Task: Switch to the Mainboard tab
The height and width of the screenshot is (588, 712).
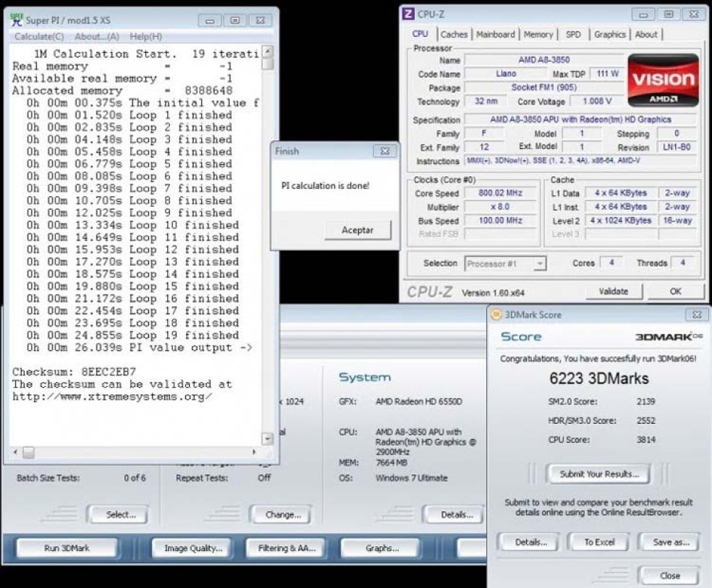Action: [495, 34]
